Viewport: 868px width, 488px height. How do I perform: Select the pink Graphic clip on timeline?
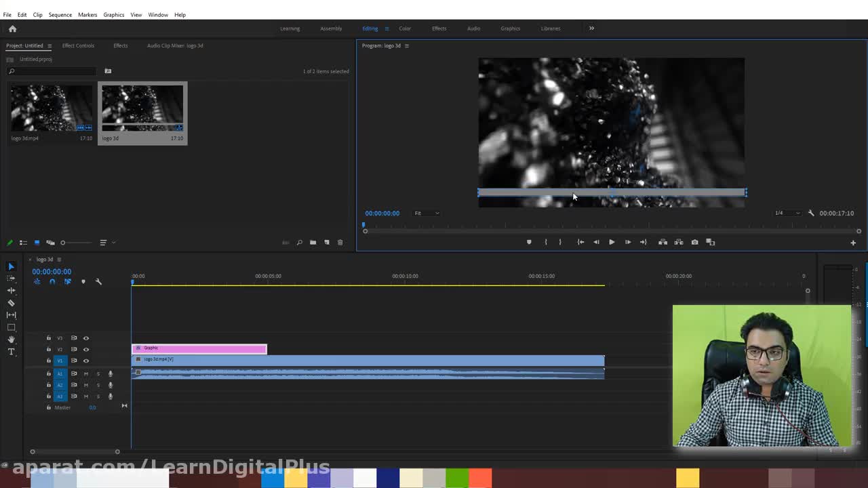(199, 348)
